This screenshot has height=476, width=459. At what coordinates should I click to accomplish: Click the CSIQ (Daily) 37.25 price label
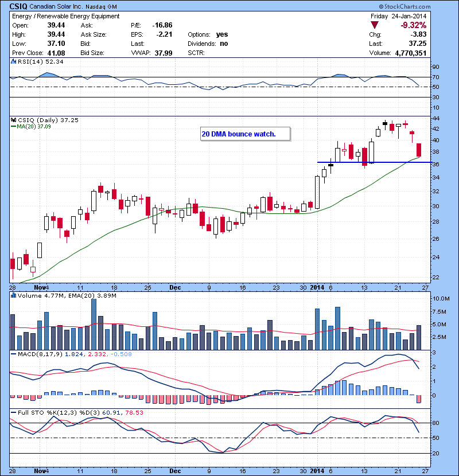tap(48, 120)
